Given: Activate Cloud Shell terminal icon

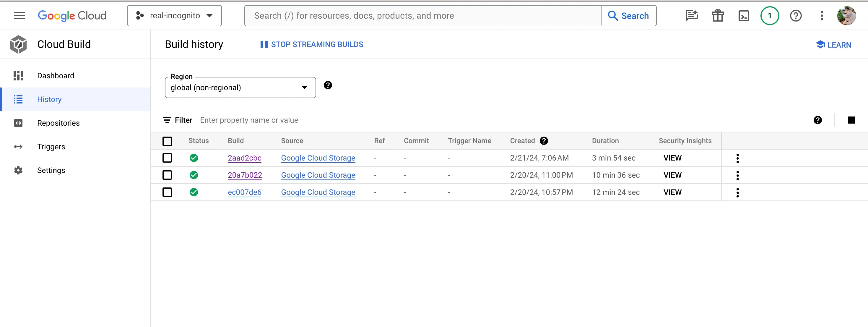Looking at the screenshot, I should click(x=743, y=15).
